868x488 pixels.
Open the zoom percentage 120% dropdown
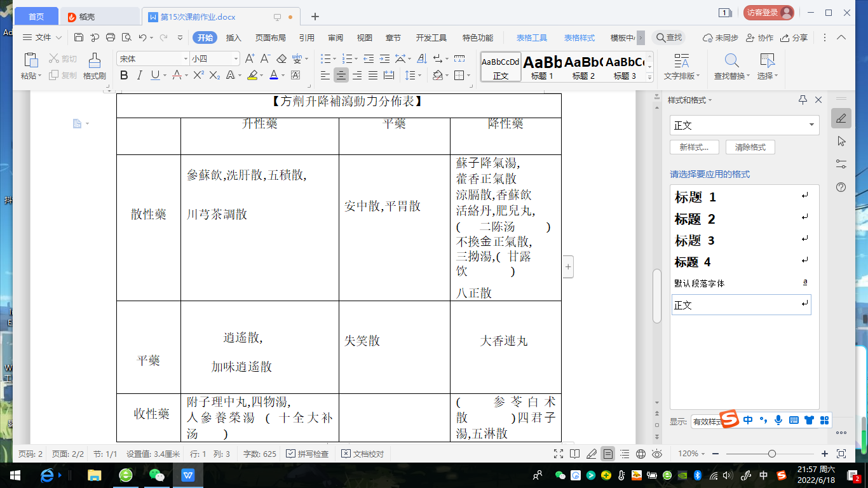tap(692, 454)
